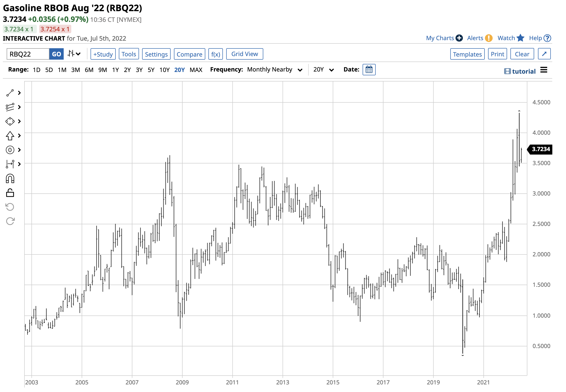Open the date calendar picker
The image size is (566, 392).
(369, 70)
